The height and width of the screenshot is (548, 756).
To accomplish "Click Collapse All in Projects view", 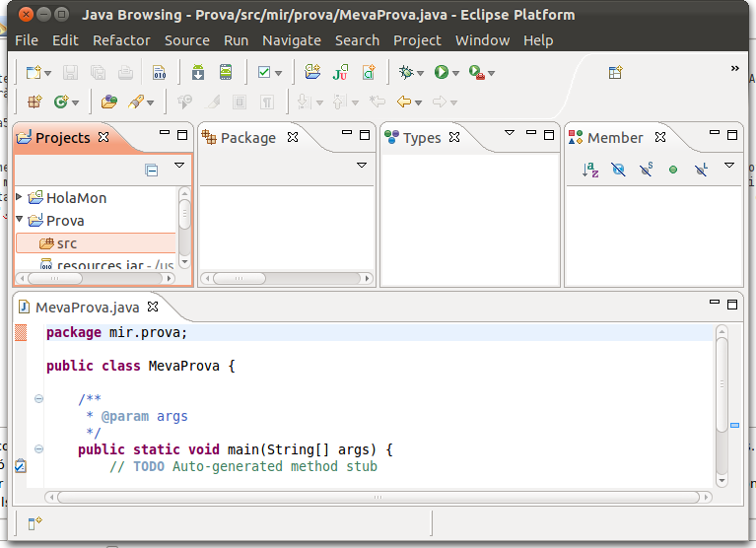I will coord(151,170).
